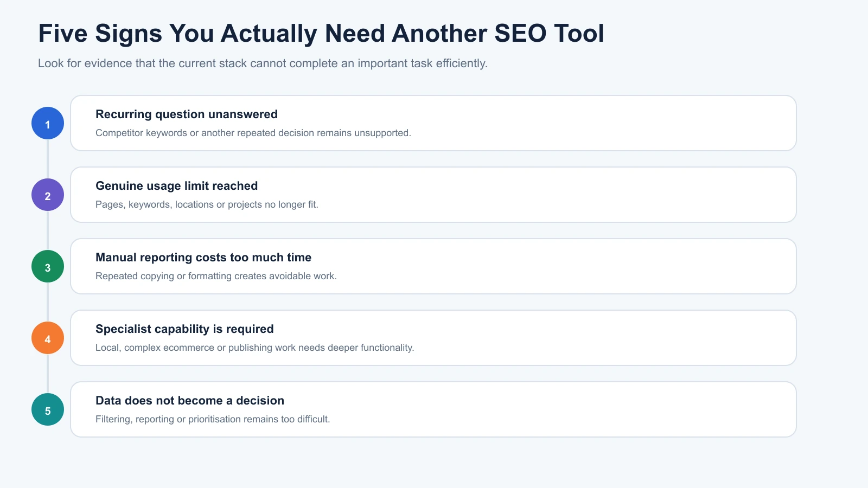Click the blue circle numbered 1
Viewport: 868px width, 488px height.
[x=48, y=123]
